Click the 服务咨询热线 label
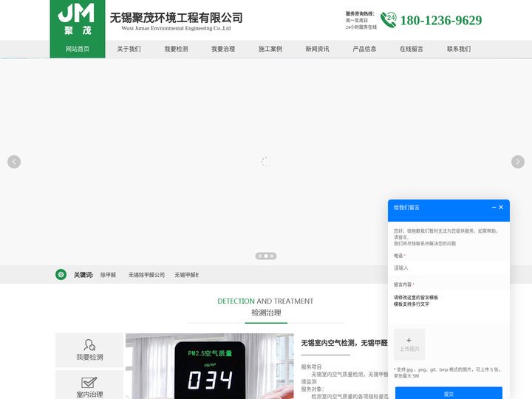This screenshot has height=399, width=532. pos(360,13)
